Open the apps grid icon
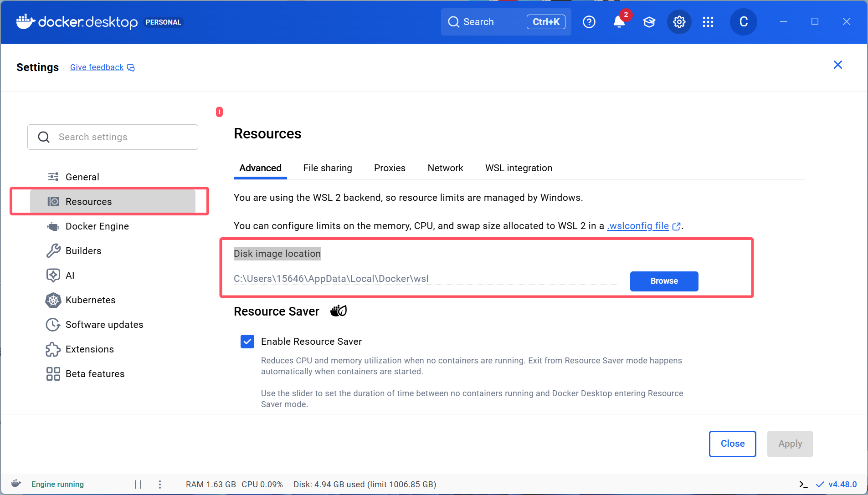This screenshot has height=495, width=868. click(708, 22)
